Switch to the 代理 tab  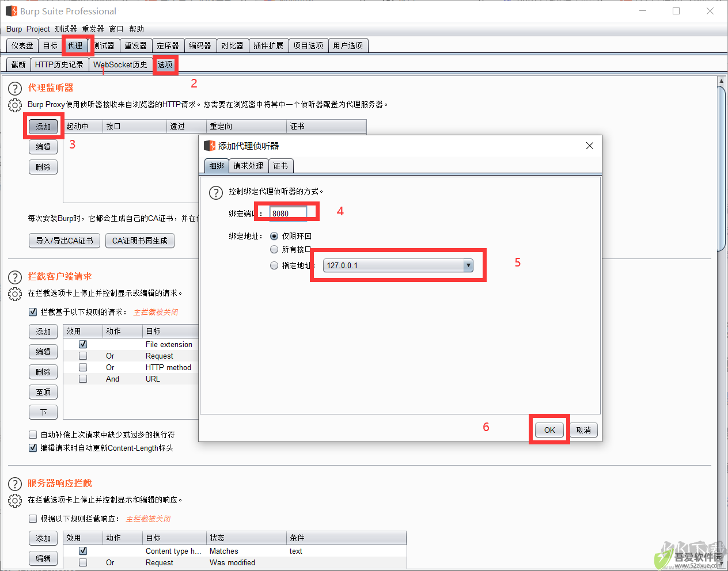pyautogui.click(x=75, y=45)
